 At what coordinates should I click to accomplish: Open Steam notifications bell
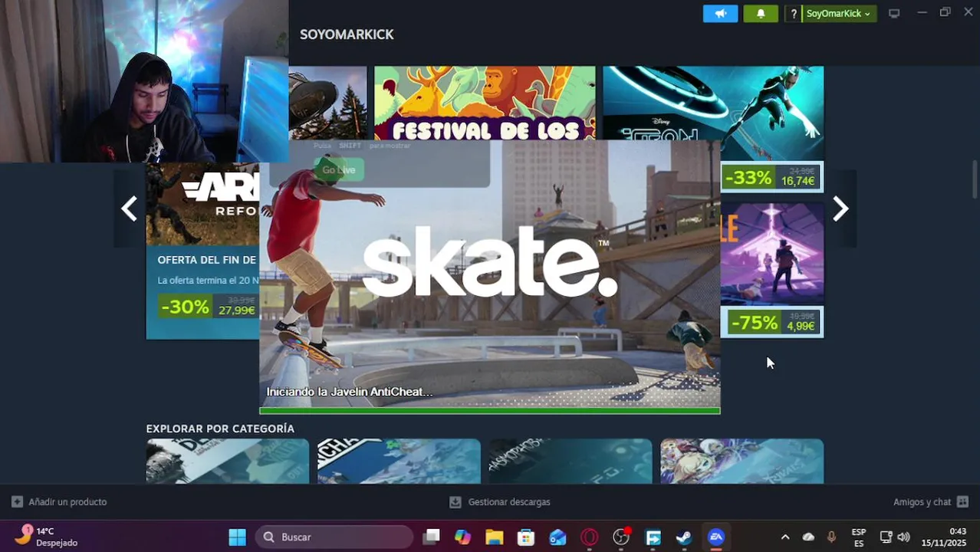point(760,14)
